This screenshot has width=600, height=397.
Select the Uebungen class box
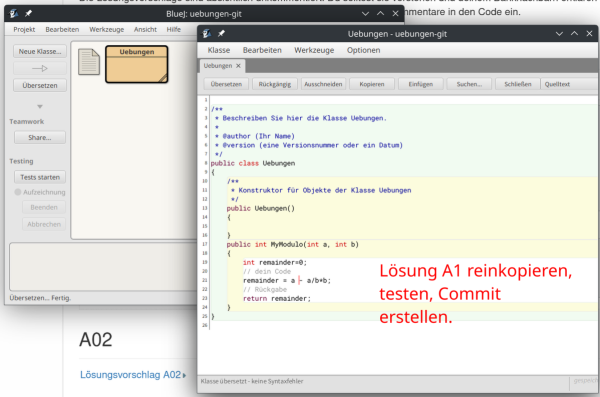137,64
